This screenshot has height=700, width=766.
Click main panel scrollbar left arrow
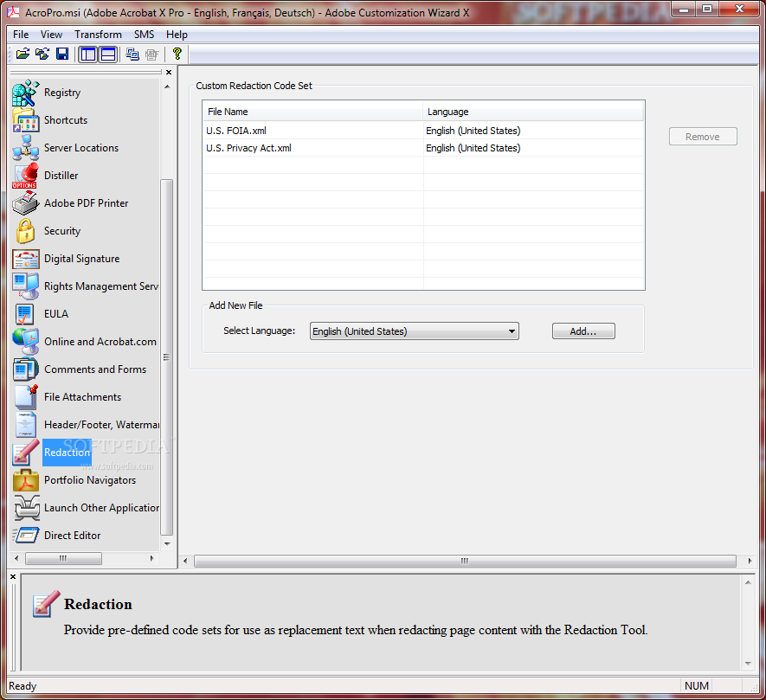click(x=185, y=561)
